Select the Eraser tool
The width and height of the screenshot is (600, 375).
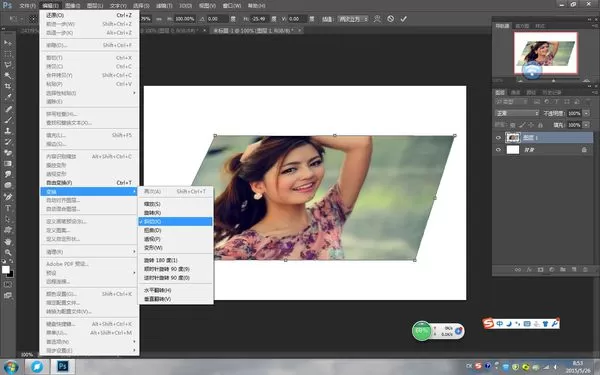(8, 152)
